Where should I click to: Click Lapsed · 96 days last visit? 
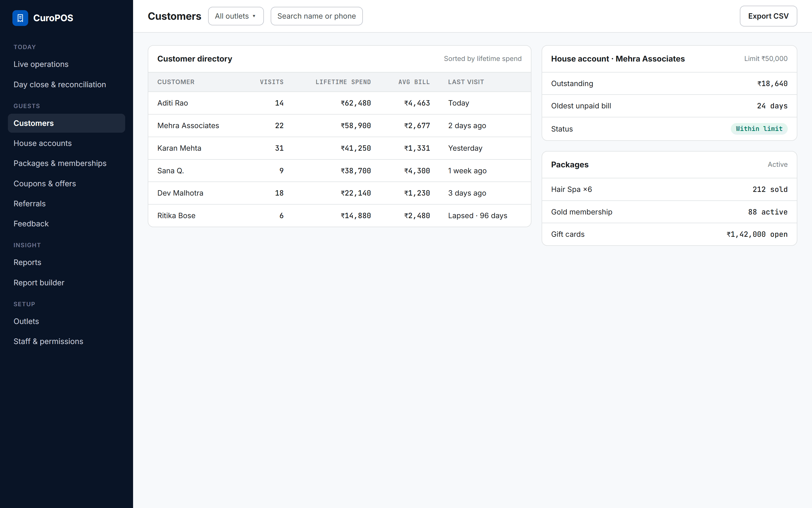click(477, 216)
